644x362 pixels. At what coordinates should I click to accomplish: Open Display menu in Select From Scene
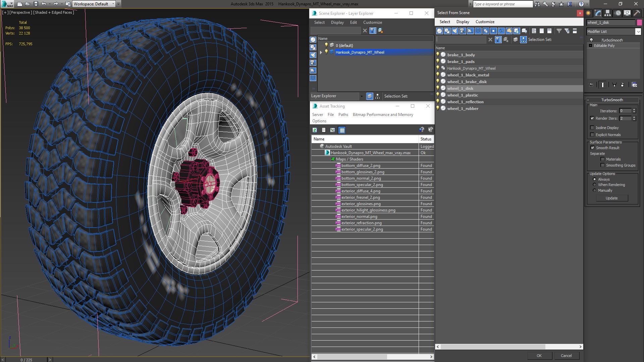click(x=463, y=22)
